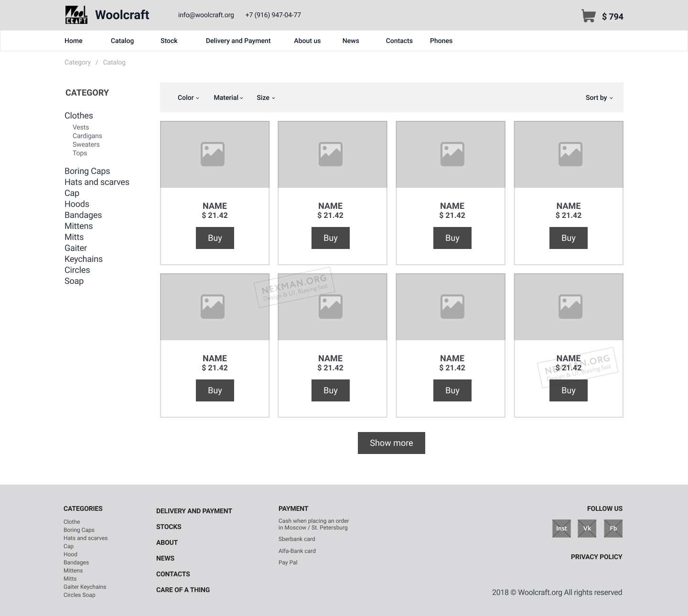Click the Instagram icon in the footer
Screen dimensions: 688x616
point(561,528)
